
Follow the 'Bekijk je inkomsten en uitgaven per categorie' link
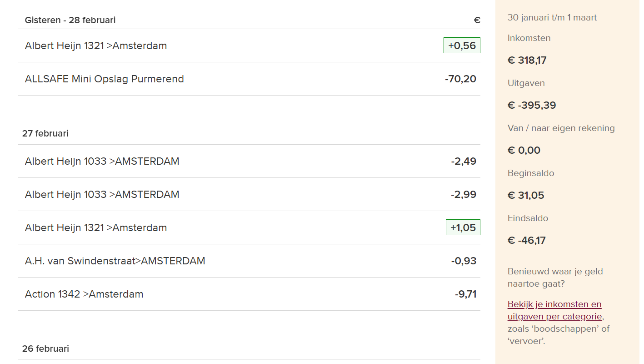tap(554, 310)
